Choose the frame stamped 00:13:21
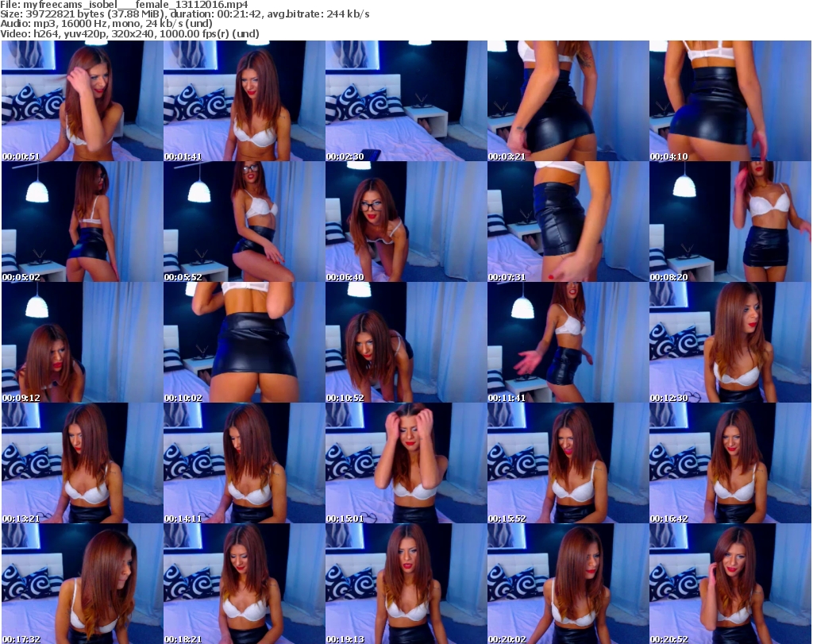This screenshot has width=813, height=644. pos(83,463)
